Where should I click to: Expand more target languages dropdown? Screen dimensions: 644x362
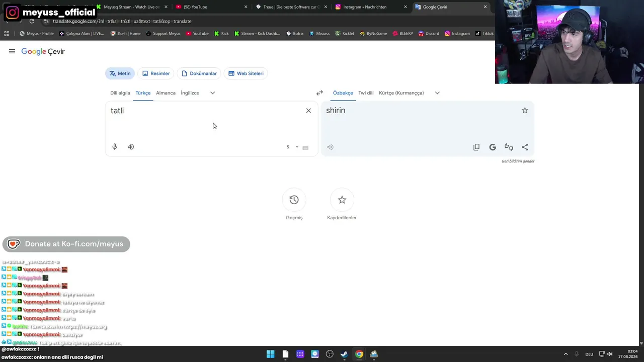point(437,93)
